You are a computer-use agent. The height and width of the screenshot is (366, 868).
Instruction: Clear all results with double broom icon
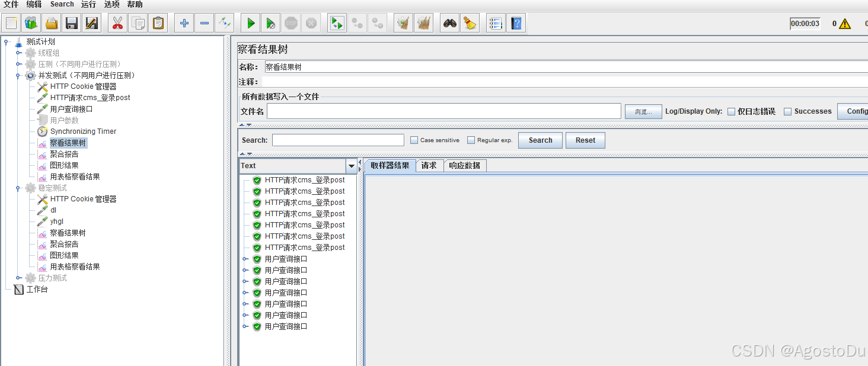point(424,23)
